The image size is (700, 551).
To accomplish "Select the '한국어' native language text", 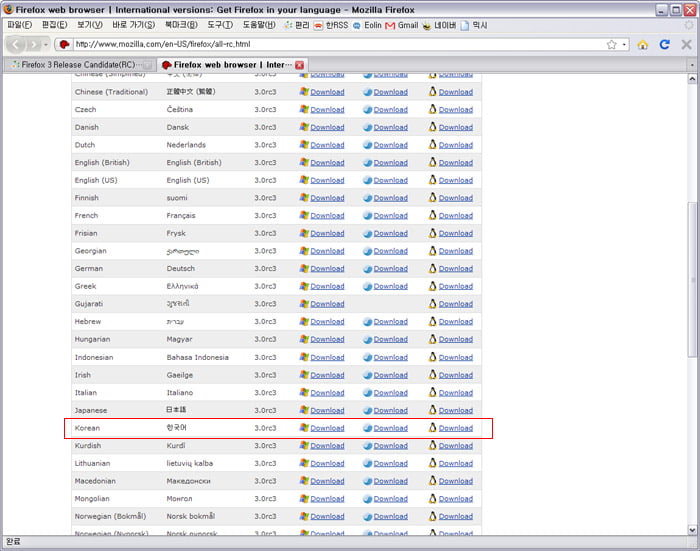I will click(176, 427).
